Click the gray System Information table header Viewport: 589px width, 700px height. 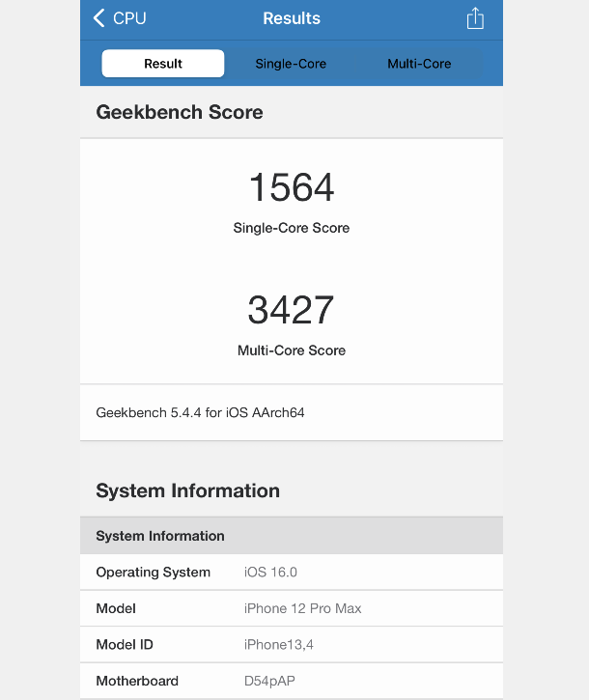click(292, 536)
